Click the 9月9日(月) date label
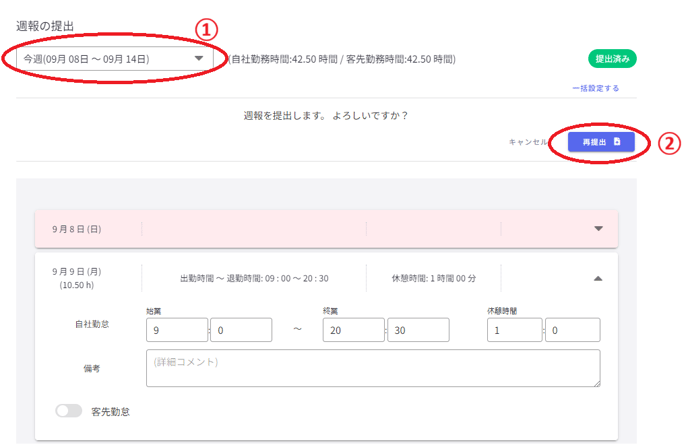Viewport: 688px width, 447px height. tap(76, 272)
